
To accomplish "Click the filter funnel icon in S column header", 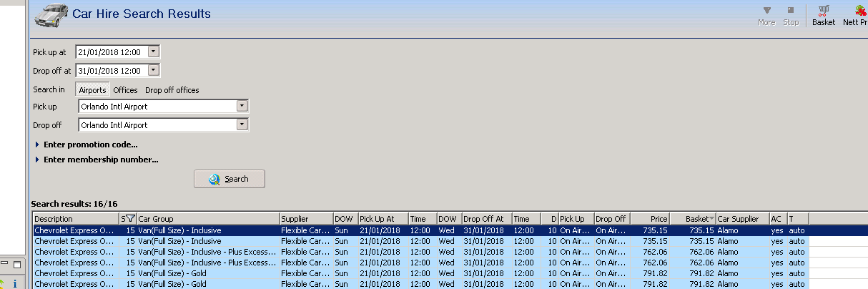I will pos(130,219).
